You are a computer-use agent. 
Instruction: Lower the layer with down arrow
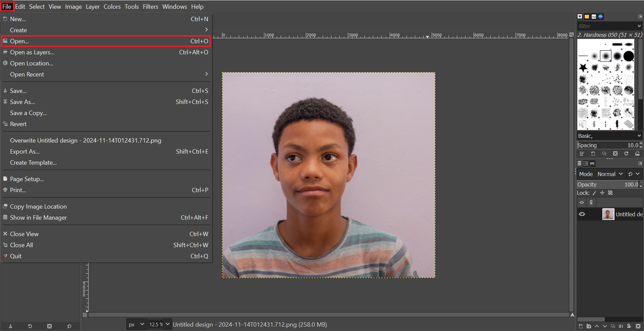click(605, 326)
